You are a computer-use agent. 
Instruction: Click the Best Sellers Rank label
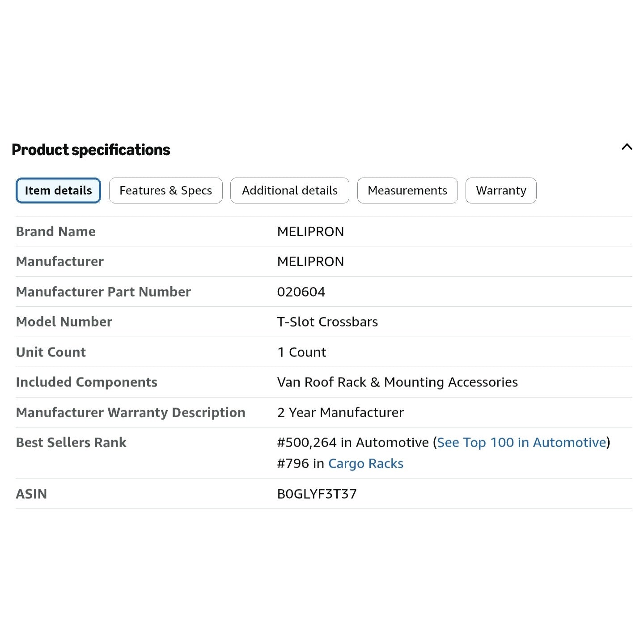click(71, 442)
